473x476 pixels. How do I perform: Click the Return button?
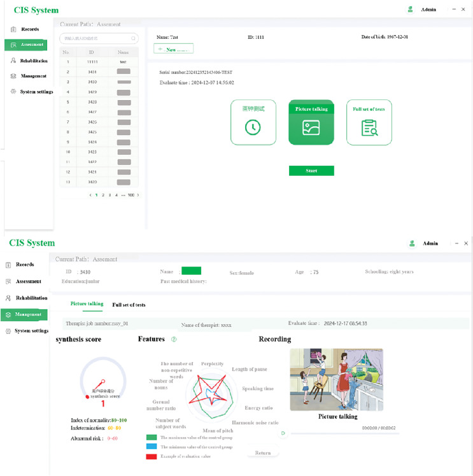coord(263,453)
